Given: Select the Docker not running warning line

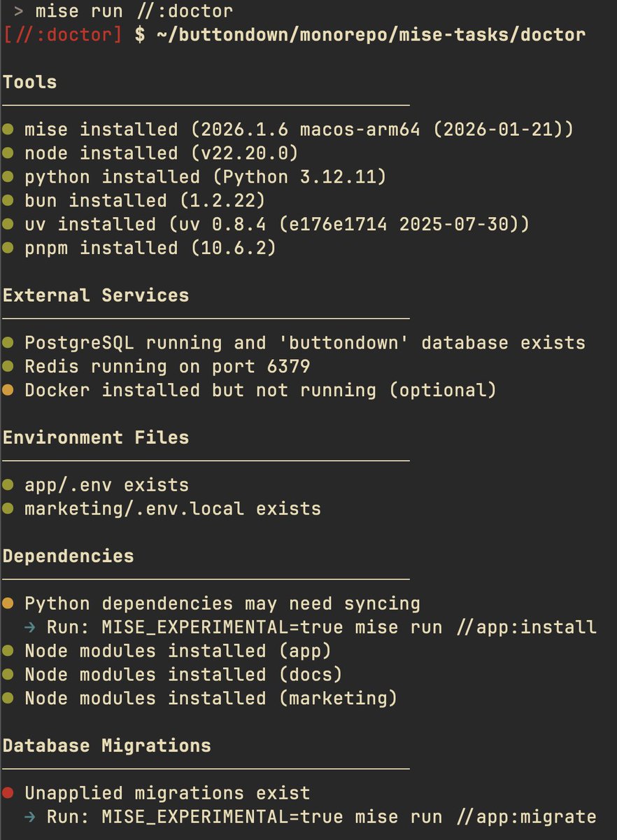Looking at the screenshot, I should [260, 391].
